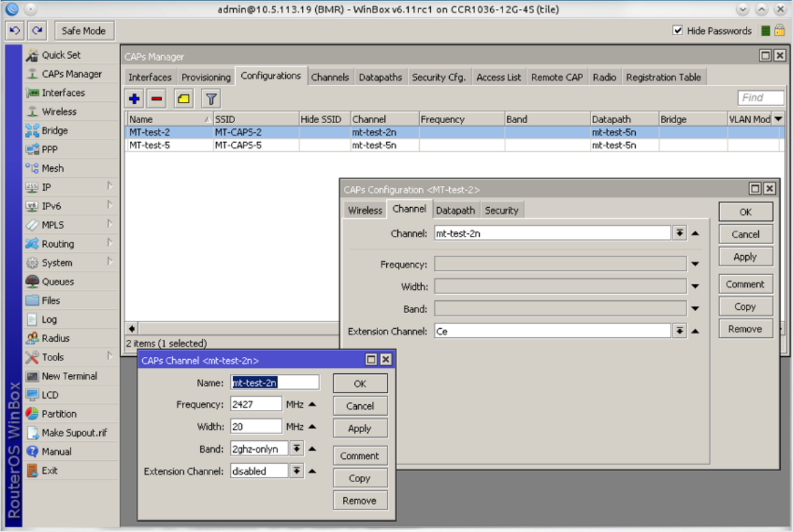Viewport: 793px width, 532px height.
Task: Open the Manual from sidebar
Action: [56, 451]
